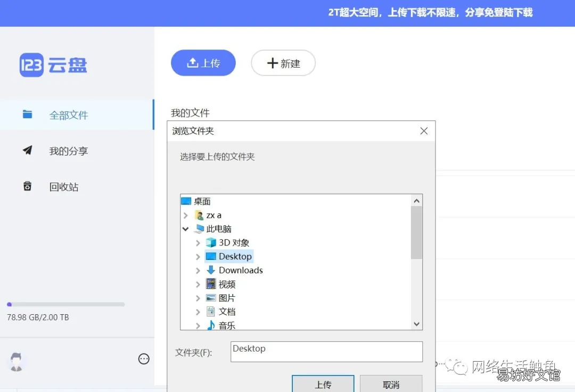Expand the 3D 对象 folder
This screenshot has width=575, height=392.
click(198, 243)
